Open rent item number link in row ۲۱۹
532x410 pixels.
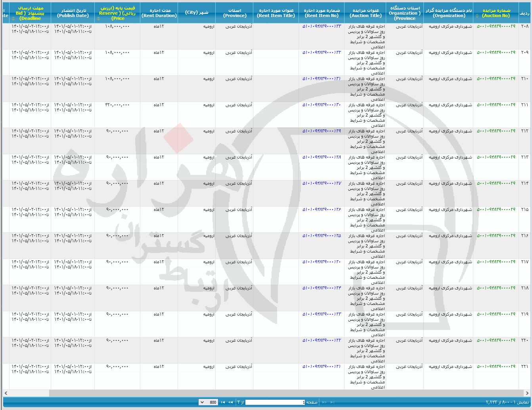click(x=321, y=314)
